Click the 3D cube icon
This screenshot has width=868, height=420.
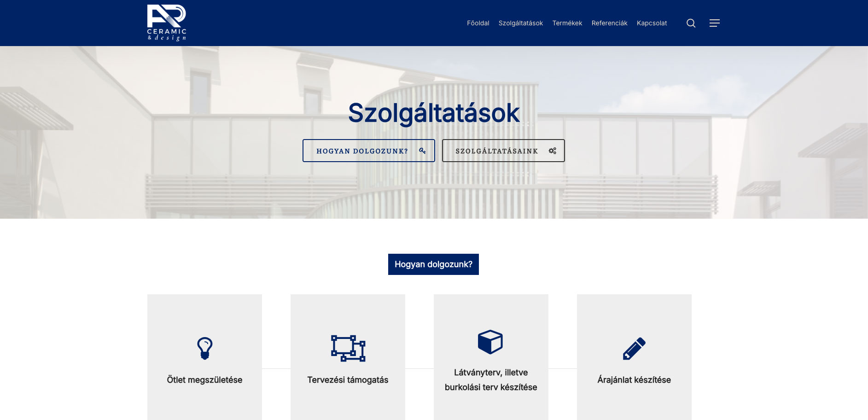(x=490, y=342)
